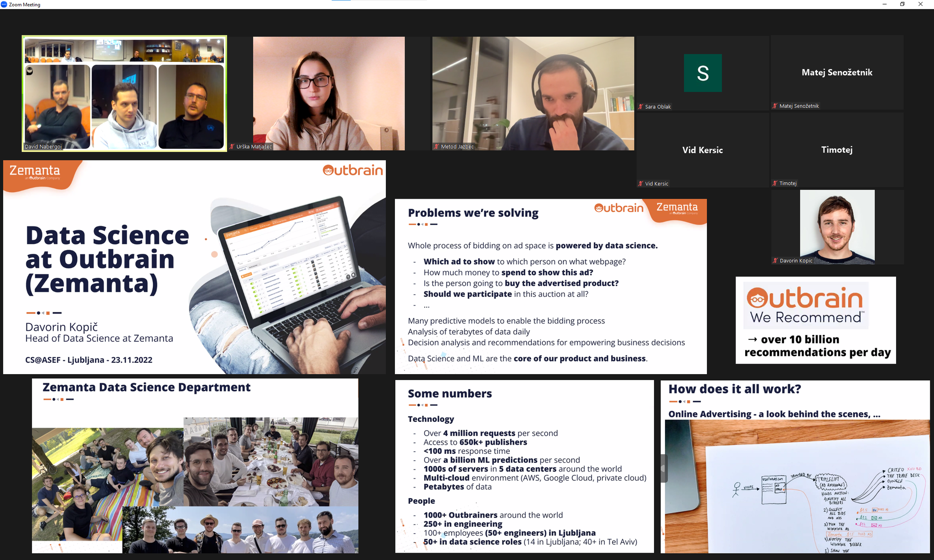Screen dimensions: 934x560
Task: Click the large centered Timotej name
Action: tap(837, 149)
